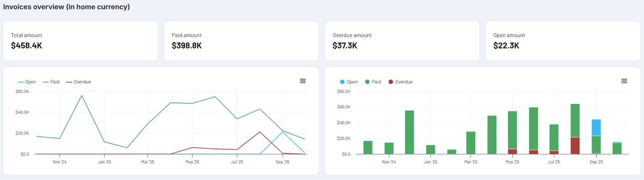Click the Mar '25 label on bar chart

[x=471, y=162]
